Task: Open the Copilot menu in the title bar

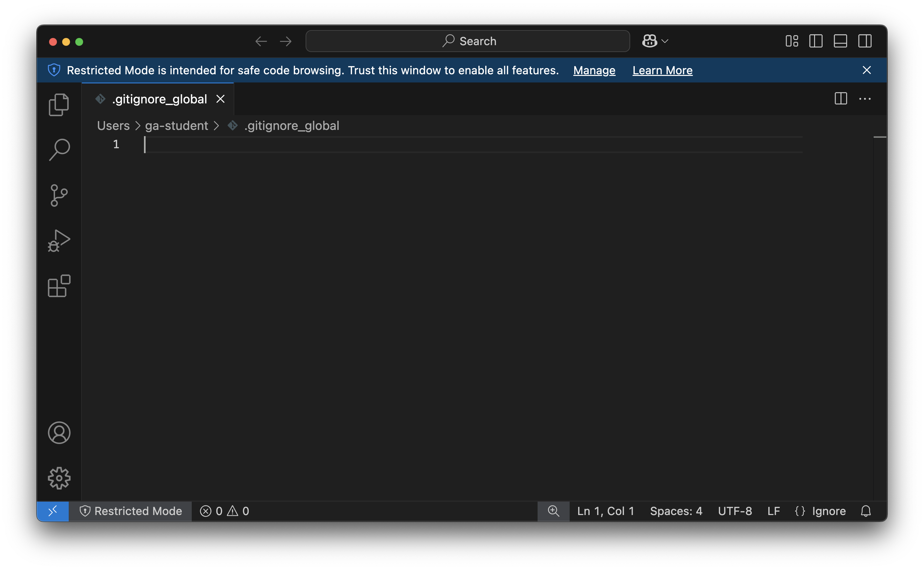Action: point(650,41)
